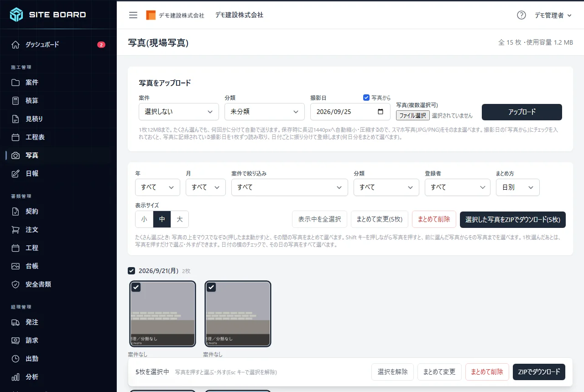Open the 案件で絞り込み dropdown

click(290, 187)
